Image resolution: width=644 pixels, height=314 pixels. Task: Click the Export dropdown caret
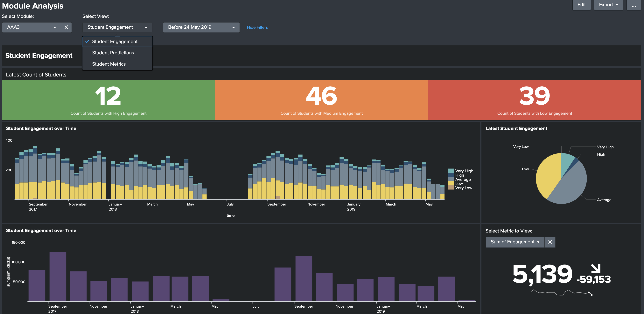pyautogui.click(x=617, y=5)
